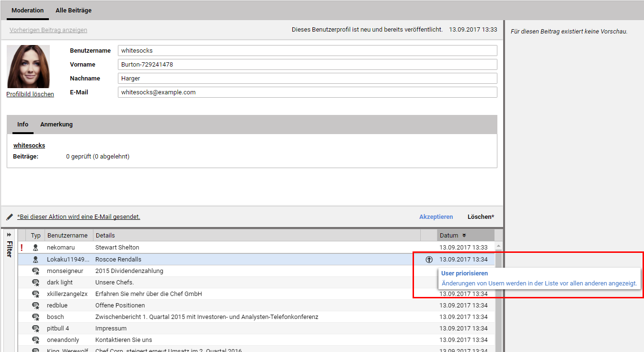Click the comment icon next to pitbull 4
Screen dimensions: 644x352
pos(35,329)
